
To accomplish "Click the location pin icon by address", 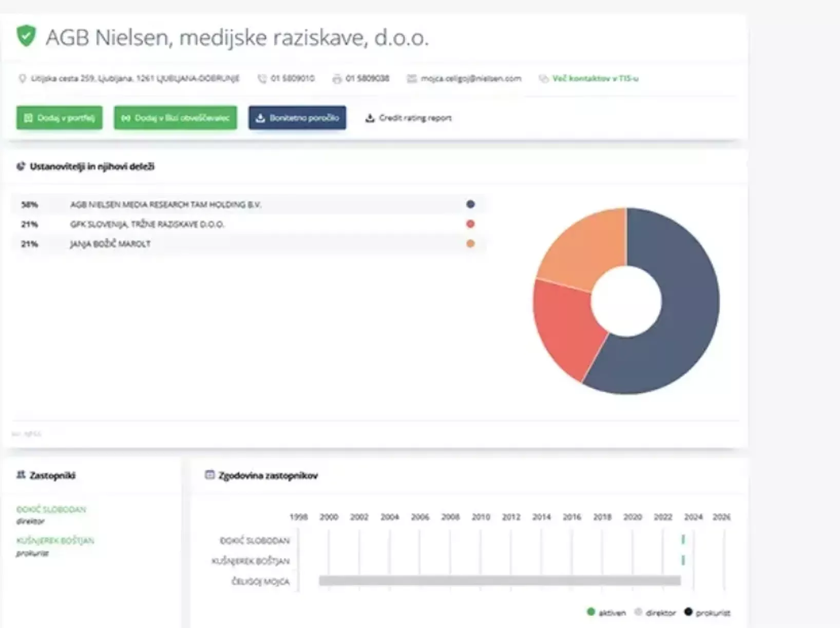I will coord(22,78).
